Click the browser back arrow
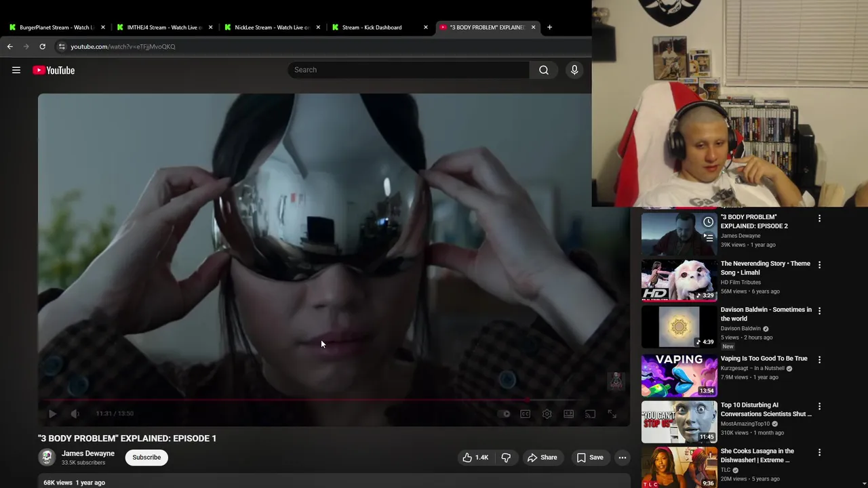The width and height of the screenshot is (868, 488). [9, 47]
